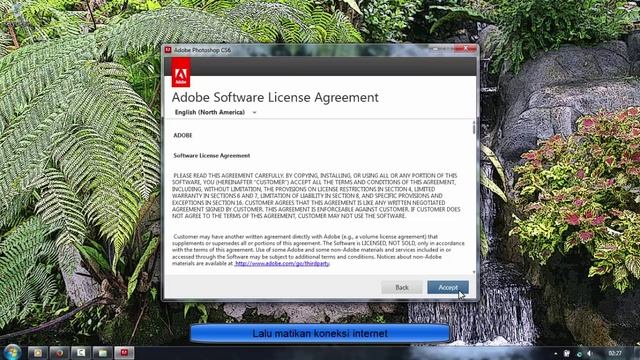Click the Accept button

pyautogui.click(x=448, y=287)
